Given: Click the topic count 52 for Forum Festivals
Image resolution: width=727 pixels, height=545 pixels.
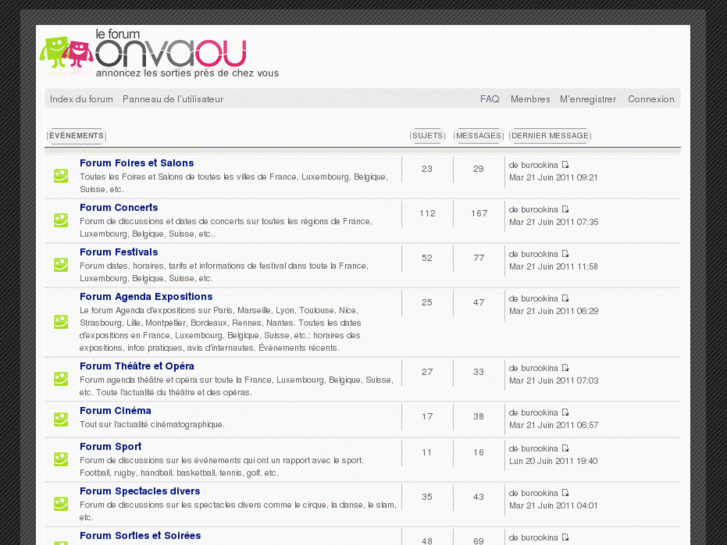Looking at the screenshot, I should [427, 258].
